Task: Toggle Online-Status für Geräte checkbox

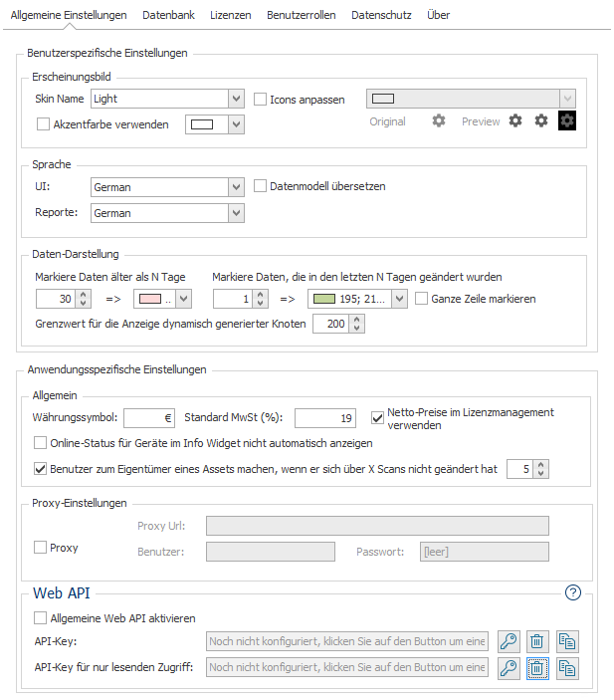Action: pyautogui.click(x=40, y=443)
